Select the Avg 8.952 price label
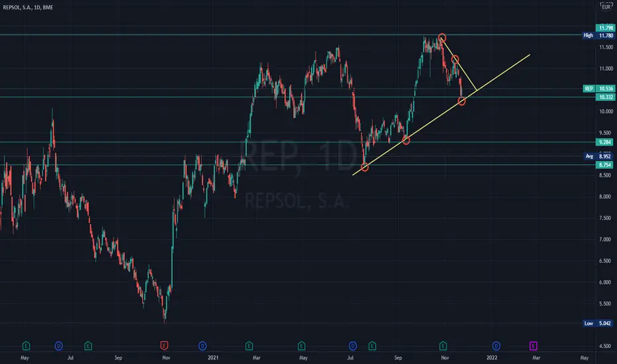 point(598,156)
